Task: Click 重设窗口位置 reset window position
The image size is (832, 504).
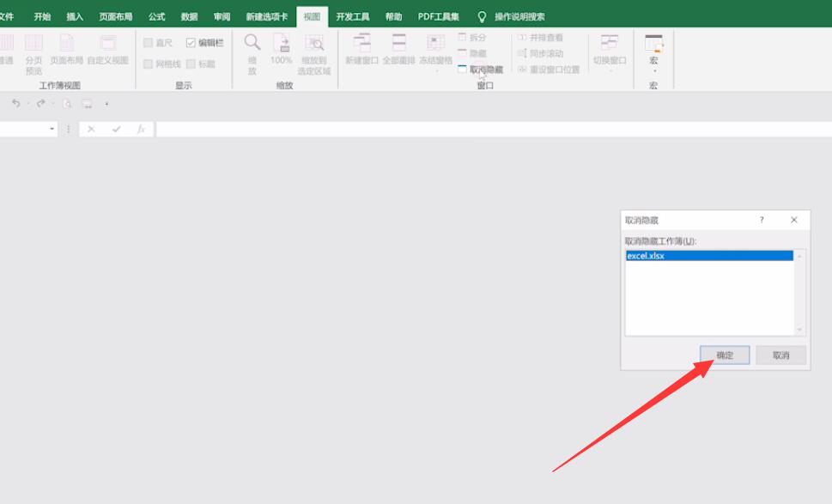Action: (x=548, y=69)
